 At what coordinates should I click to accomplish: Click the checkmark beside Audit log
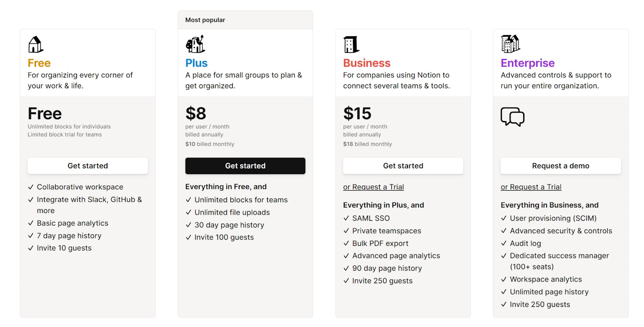coord(504,243)
